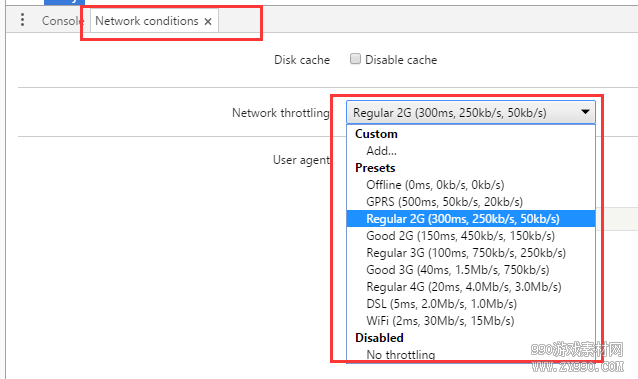Viewport: 638px width, 379px height.
Task: Open the drawer three-dot menu
Action: point(22,20)
